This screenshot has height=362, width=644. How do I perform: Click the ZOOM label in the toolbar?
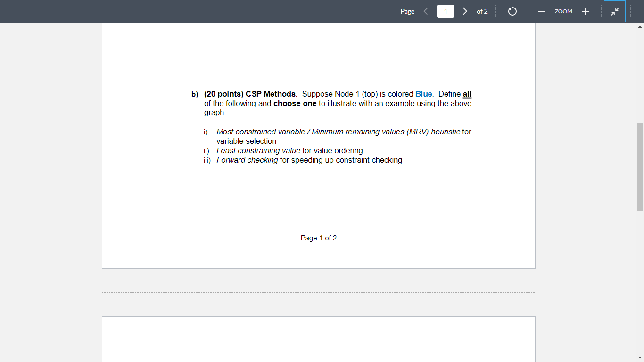563,11
